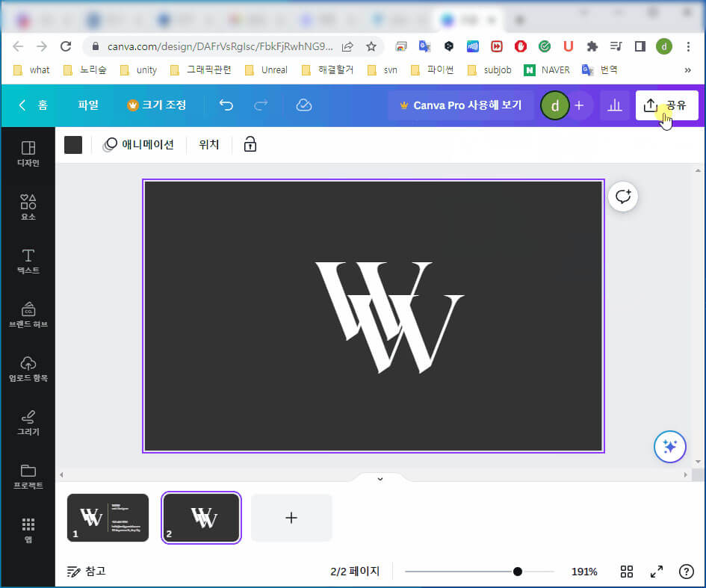Open the 애니메이션 animation options
The width and height of the screenshot is (706, 588).
139,144
